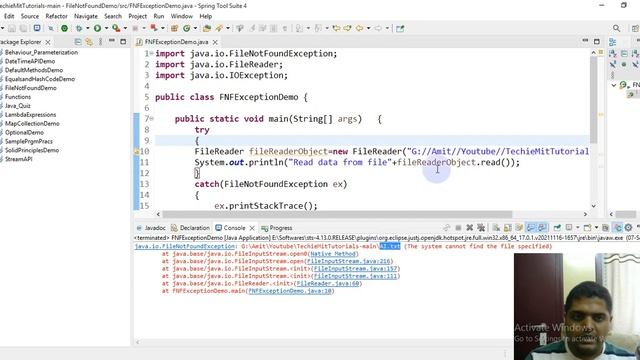Image resolution: width=640 pixels, height=360 pixels.
Task: Click the New Java Class green icon
Action: [x=187, y=28]
